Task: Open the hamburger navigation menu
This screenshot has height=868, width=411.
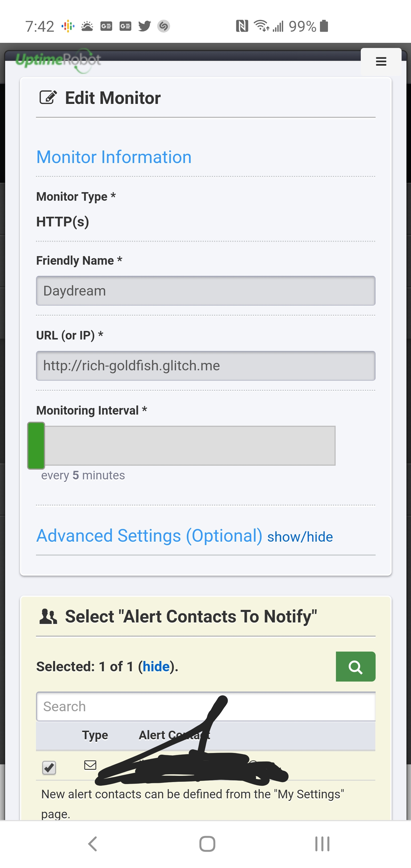Action: pos(381,62)
